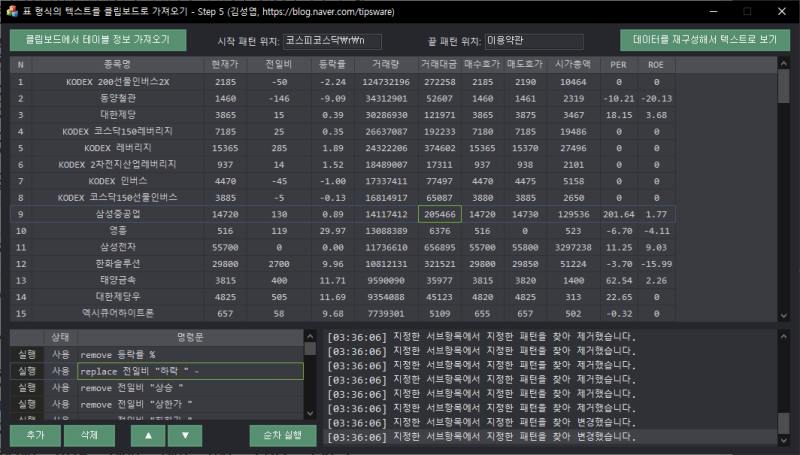This screenshot has width=800, height=455.
Task: Click the move-down triangle arrow button
Action: point(184,436)
